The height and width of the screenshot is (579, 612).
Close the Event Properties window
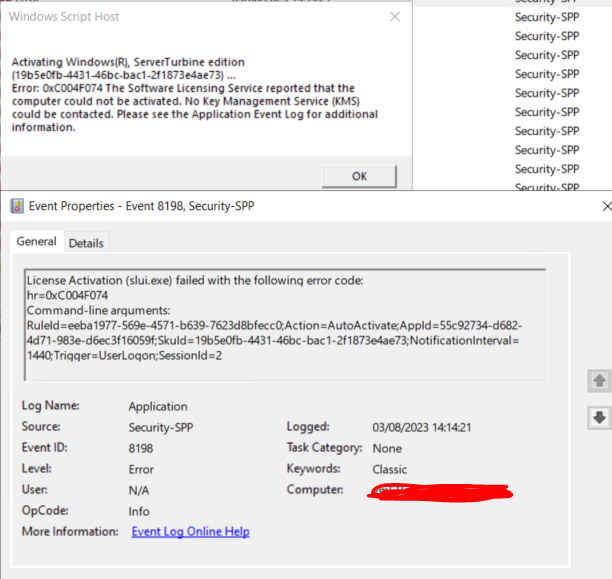607,206
